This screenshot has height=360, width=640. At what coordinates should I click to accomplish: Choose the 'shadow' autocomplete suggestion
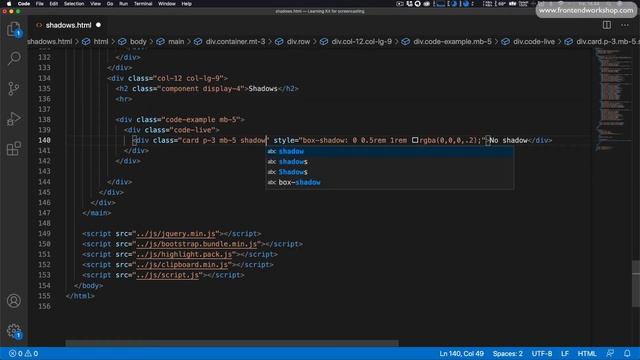[389, 151]
